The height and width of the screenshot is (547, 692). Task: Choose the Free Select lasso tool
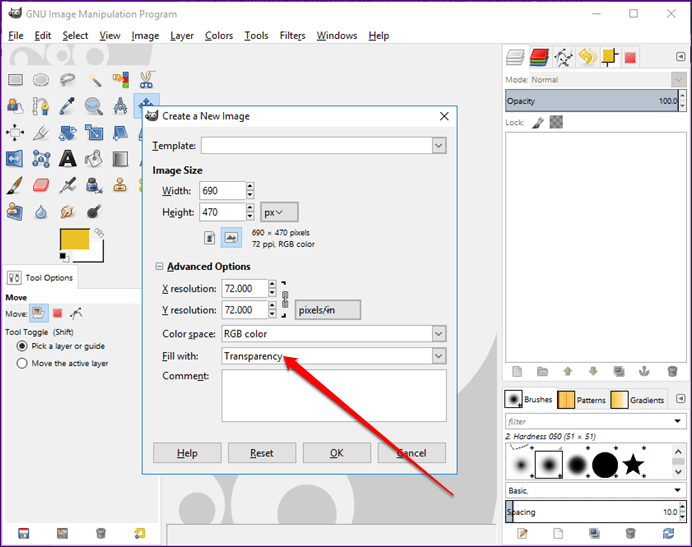click(x=67, y=80)
